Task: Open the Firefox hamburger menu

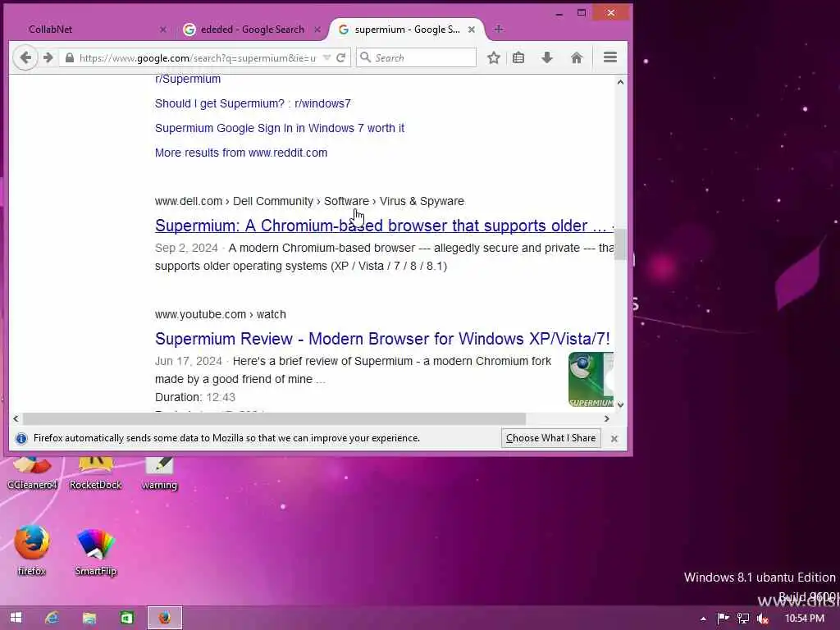Action: (610, 57)
